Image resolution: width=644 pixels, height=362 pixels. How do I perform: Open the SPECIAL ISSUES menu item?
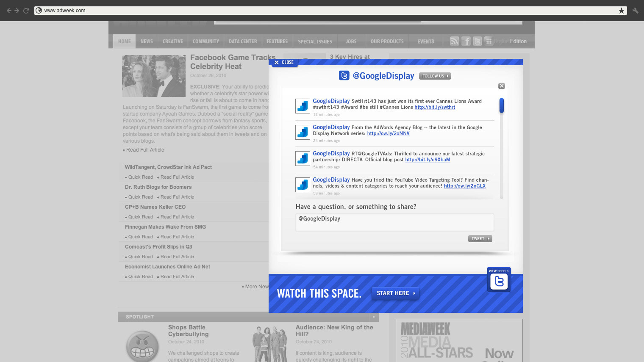(x=315, y=41)
